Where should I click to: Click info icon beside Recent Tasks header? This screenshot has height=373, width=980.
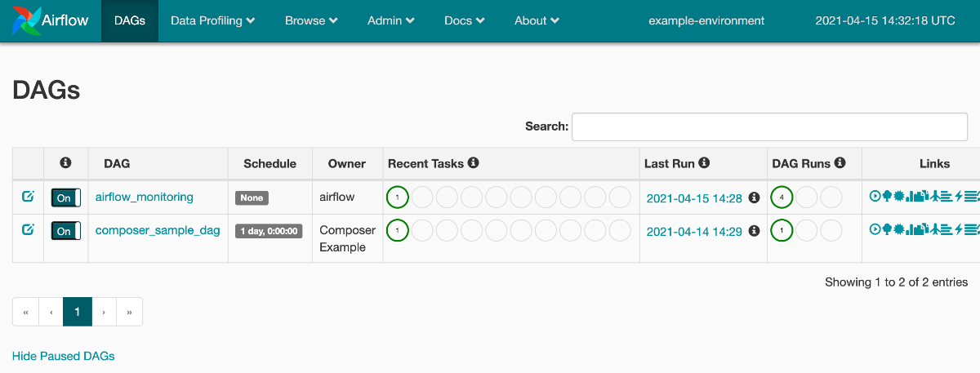click(473, 163)
